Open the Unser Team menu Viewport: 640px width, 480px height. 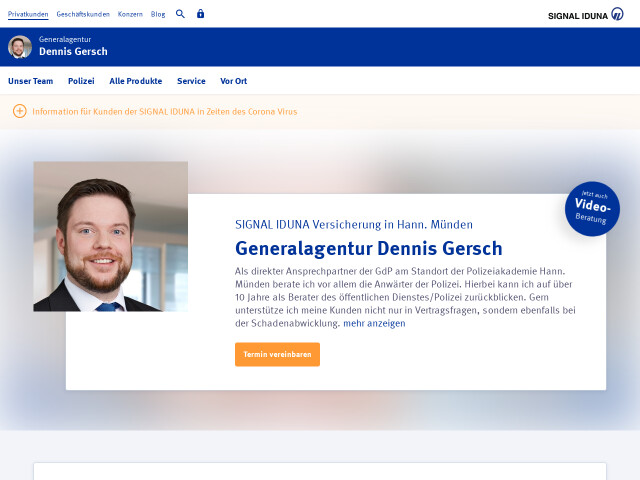pyautogui.click(x=31, y=81)
